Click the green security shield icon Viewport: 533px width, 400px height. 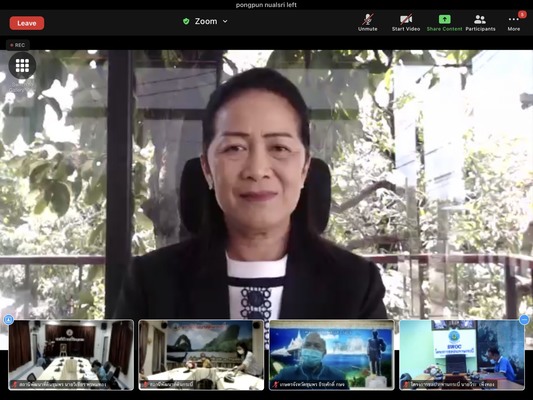click(x=186, y=21)
